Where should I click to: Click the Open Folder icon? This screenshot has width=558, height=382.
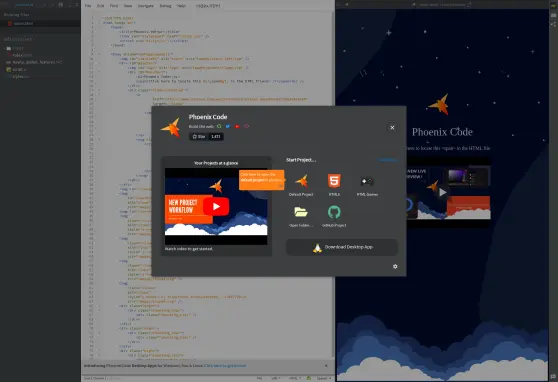(301, 212)
